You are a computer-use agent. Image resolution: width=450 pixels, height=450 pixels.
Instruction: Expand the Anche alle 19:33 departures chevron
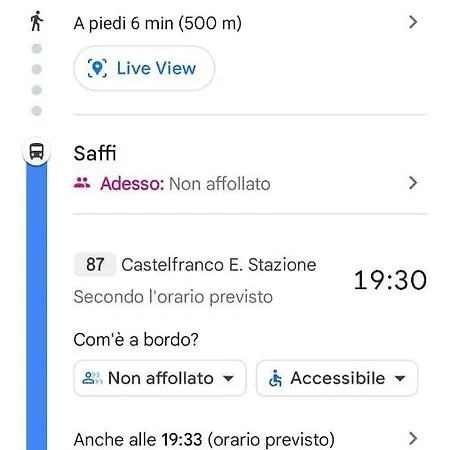point(413,439)
